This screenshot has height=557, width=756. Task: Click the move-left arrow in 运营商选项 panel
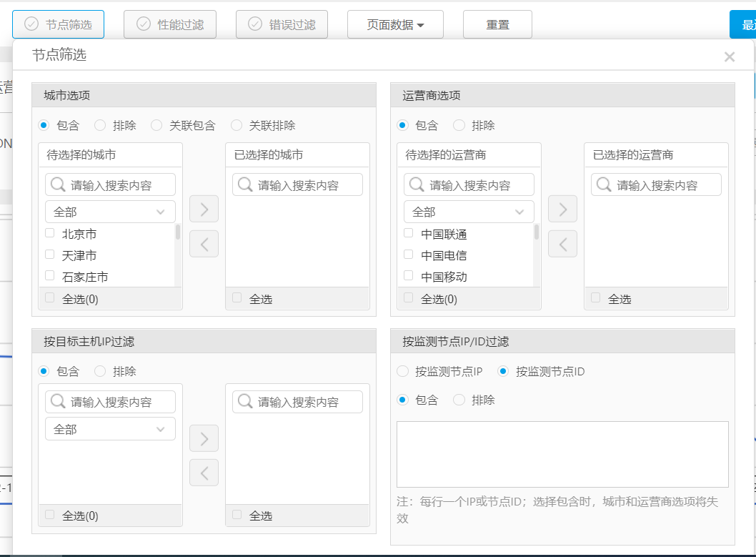562,244
